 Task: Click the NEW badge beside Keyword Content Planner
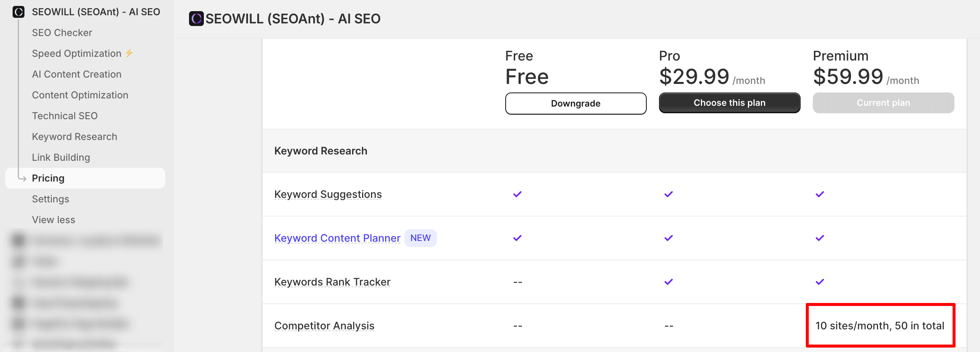[x=420, y=238]
